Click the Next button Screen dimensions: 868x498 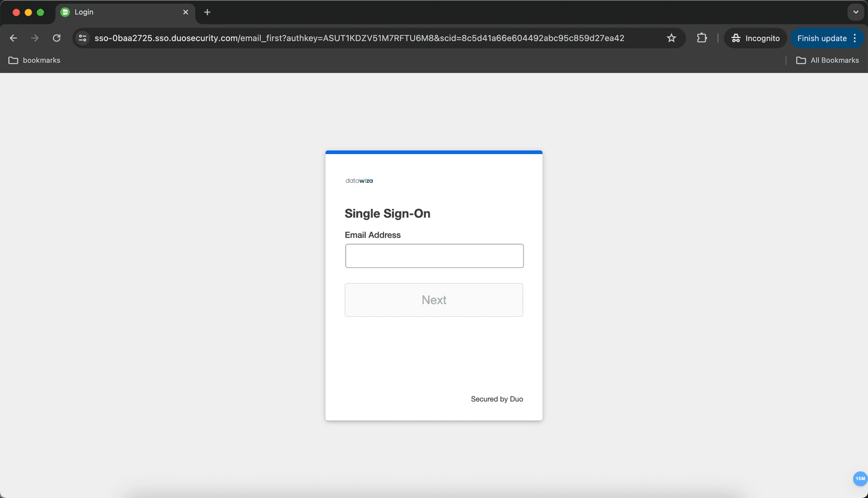click(434, 300)
